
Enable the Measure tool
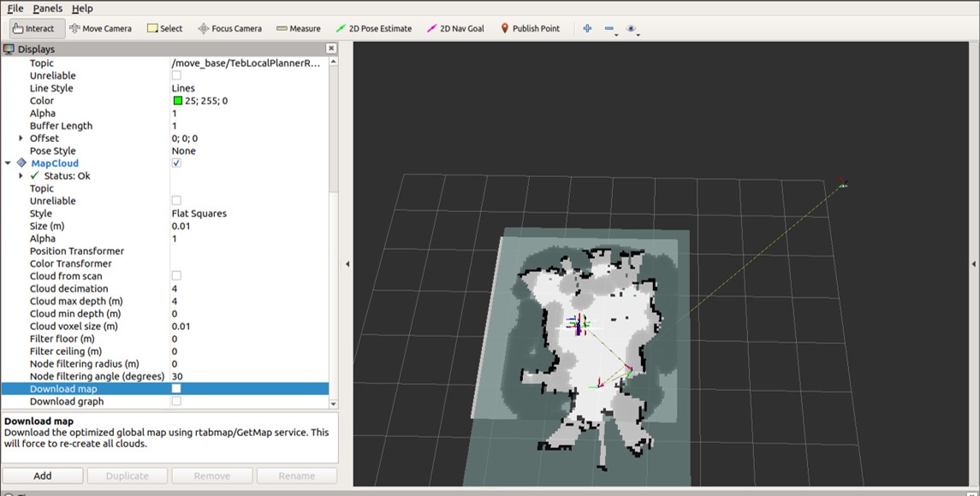click(298, 28)
